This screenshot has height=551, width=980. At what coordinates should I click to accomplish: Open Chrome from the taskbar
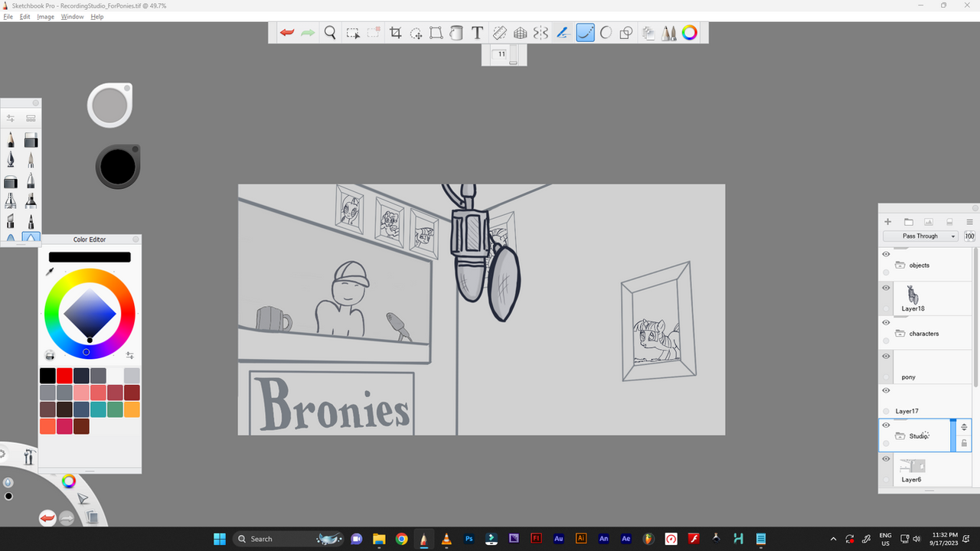pyautogui.click(x=401, y=539)
